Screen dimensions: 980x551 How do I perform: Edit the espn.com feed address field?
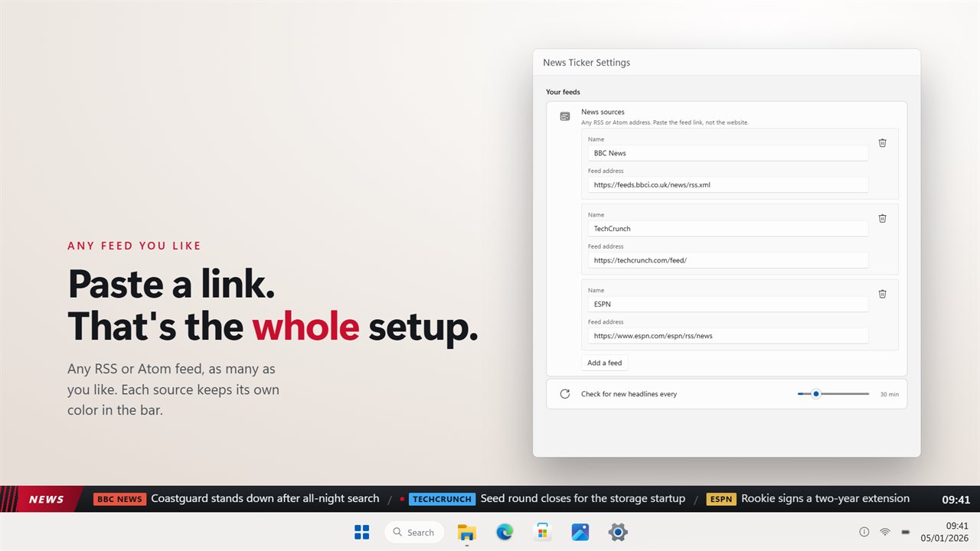[x=728, y=336]
